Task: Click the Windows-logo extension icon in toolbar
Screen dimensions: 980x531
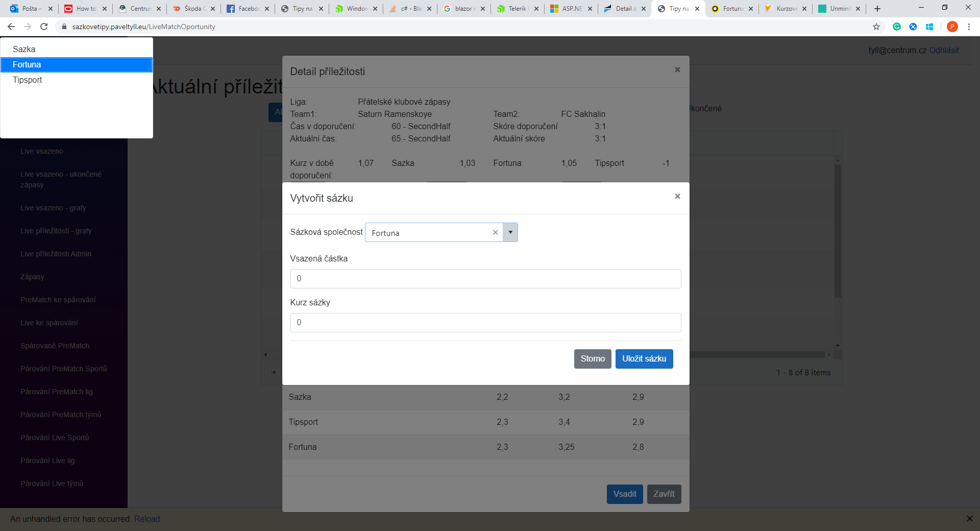Action: click(x=929, y=27)
